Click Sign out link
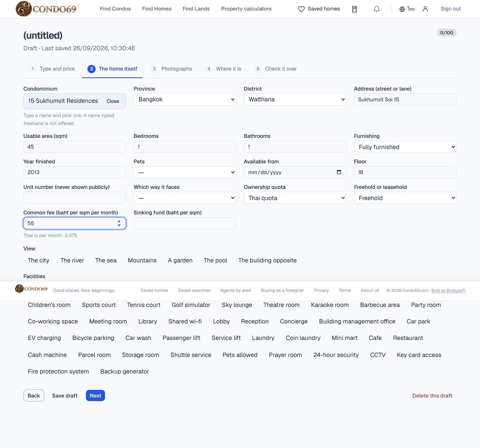The width and height of the screenshot is (480, 448). [450, 9]
